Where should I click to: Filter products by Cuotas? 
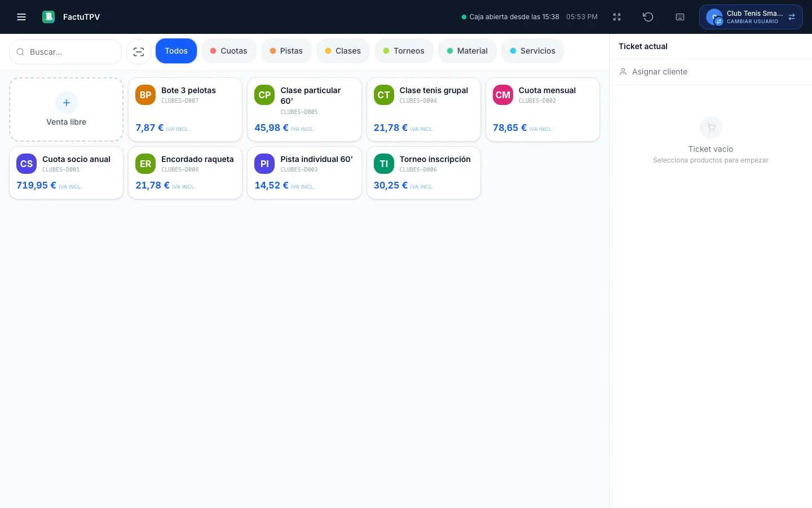228,51
